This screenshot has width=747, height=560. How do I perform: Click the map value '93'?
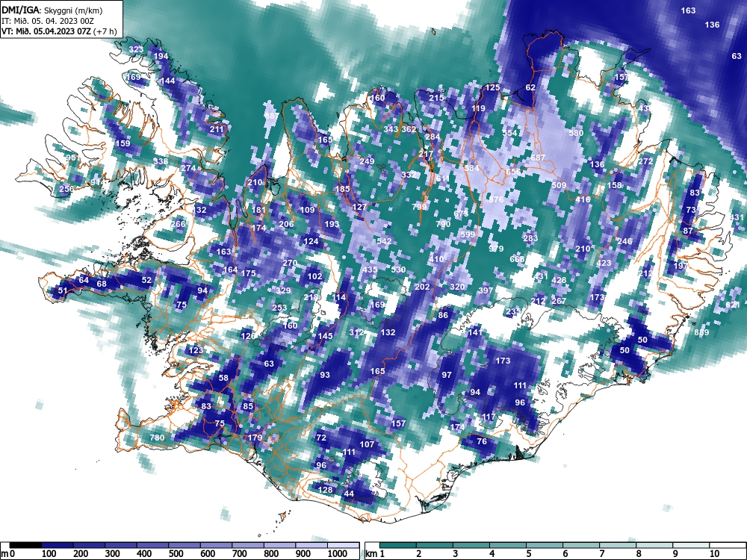coord(325,376)
